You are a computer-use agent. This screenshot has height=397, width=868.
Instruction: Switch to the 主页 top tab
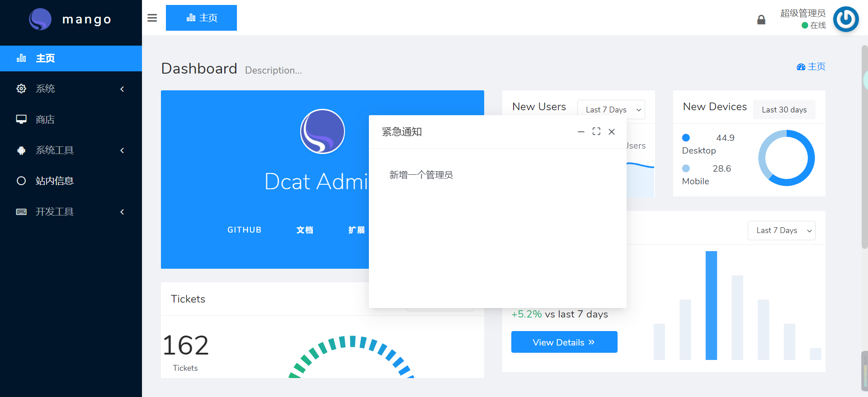click(201, 18)
